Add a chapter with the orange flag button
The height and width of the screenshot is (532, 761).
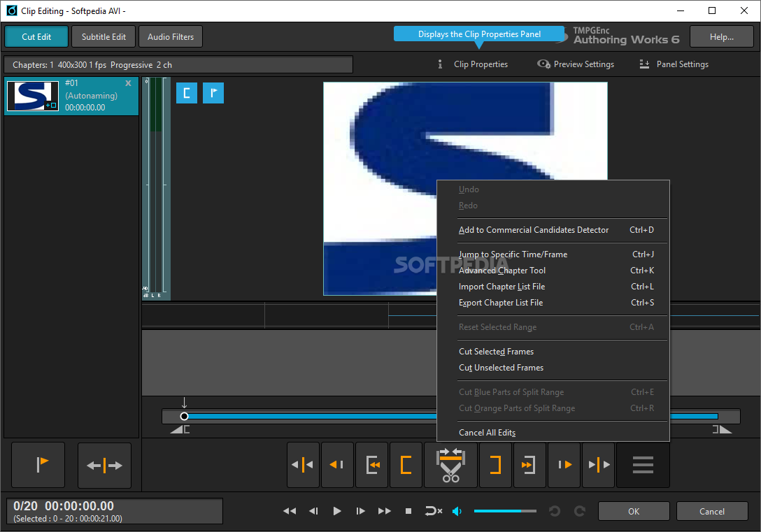pyautogui.click(x=38, y=465)
